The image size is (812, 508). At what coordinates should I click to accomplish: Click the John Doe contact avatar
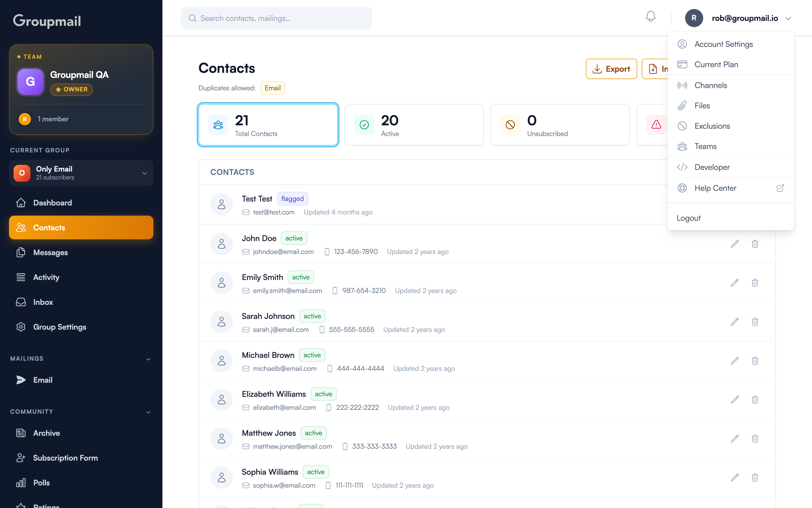[x=221, y=244]
